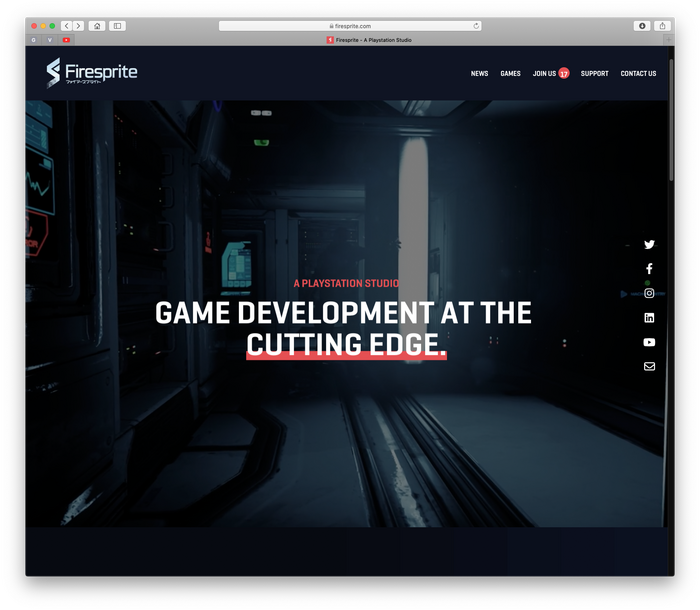Viewport: 700px width, 610px height.
Task: Open the pinned YouTube tab
Action: coord(66,40)
